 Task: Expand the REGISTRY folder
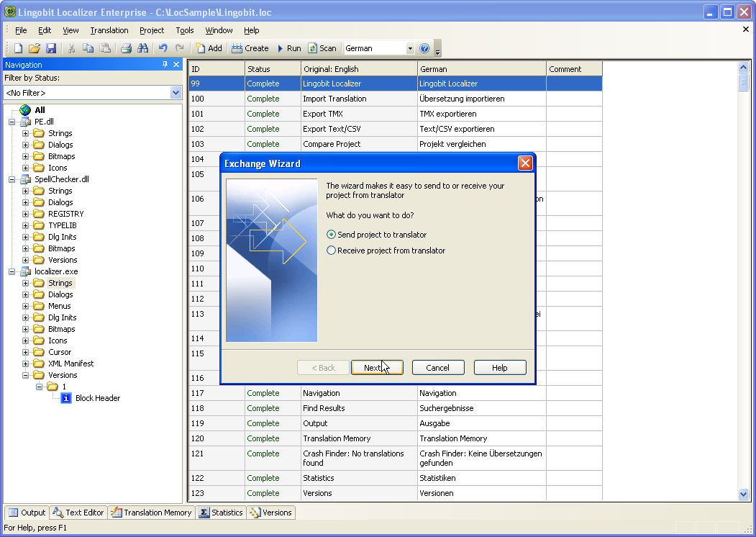click(26, 214)
